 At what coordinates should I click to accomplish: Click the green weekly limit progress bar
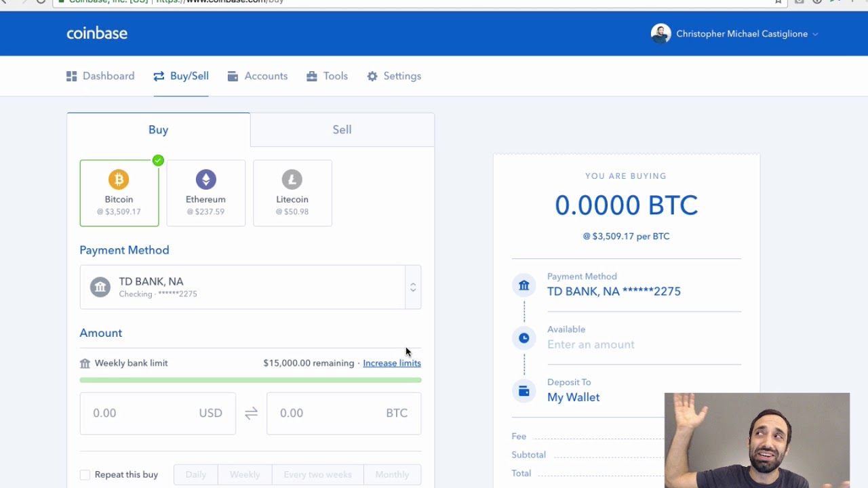point(250,380)
